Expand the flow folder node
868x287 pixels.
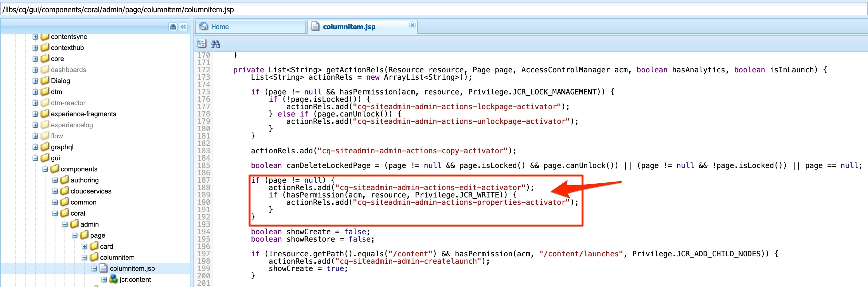pos(35,136)
